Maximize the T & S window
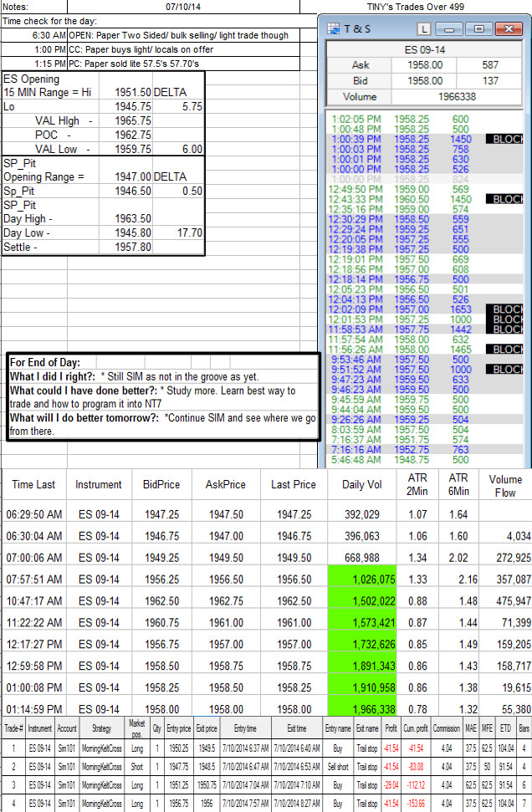 tap(478, 29)
